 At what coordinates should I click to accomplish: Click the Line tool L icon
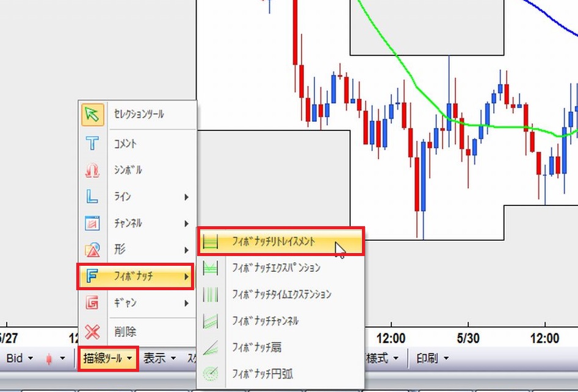pyautogui.click(x=92, y=196)
